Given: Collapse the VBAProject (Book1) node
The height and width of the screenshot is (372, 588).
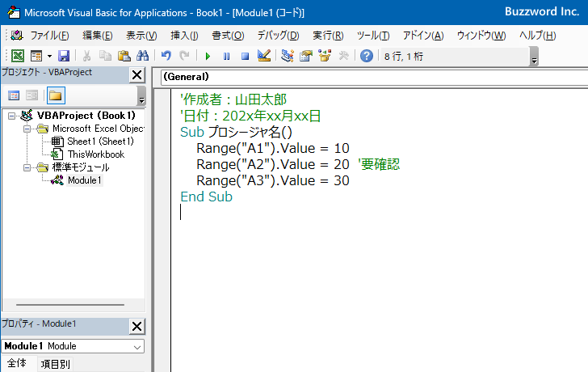Looking at the screenshot, I should tap(11, 116).
